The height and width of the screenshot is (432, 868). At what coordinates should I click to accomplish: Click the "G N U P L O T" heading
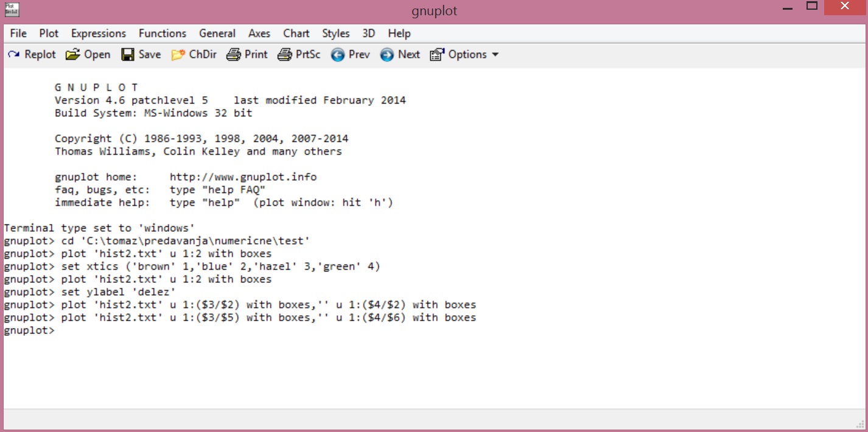97,88
